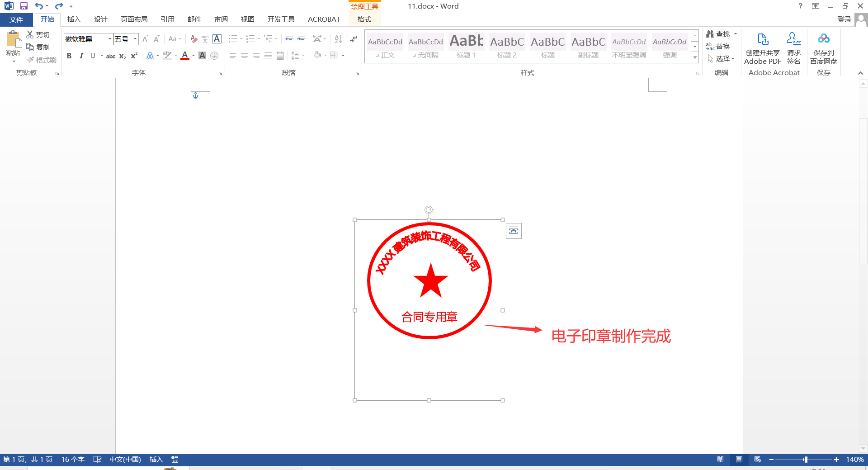Click the zoom level 140% value
868x470 pixels.
pyautogui.click(x=855, y=460)
